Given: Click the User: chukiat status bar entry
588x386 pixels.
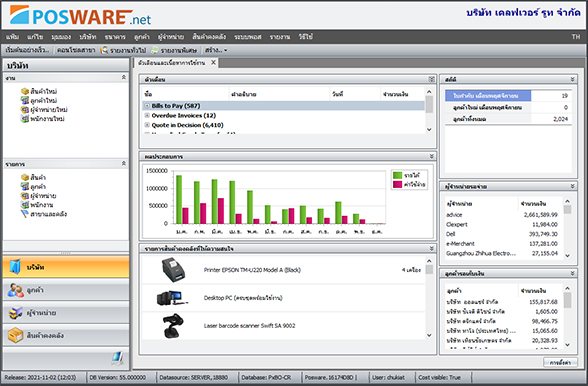Looking at the screenshot, I should tap(388, 377).
